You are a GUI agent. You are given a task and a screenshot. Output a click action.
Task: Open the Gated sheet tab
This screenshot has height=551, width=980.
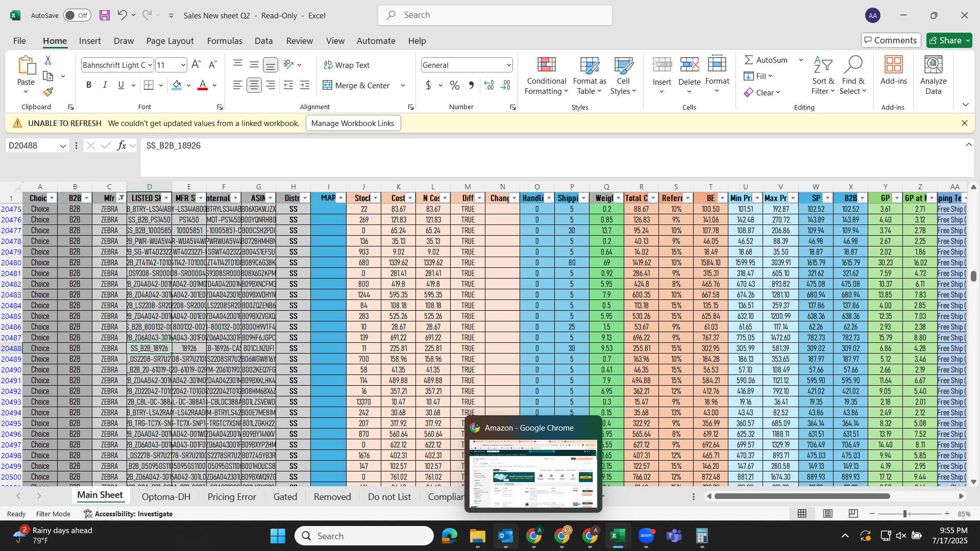coord(285,496)
